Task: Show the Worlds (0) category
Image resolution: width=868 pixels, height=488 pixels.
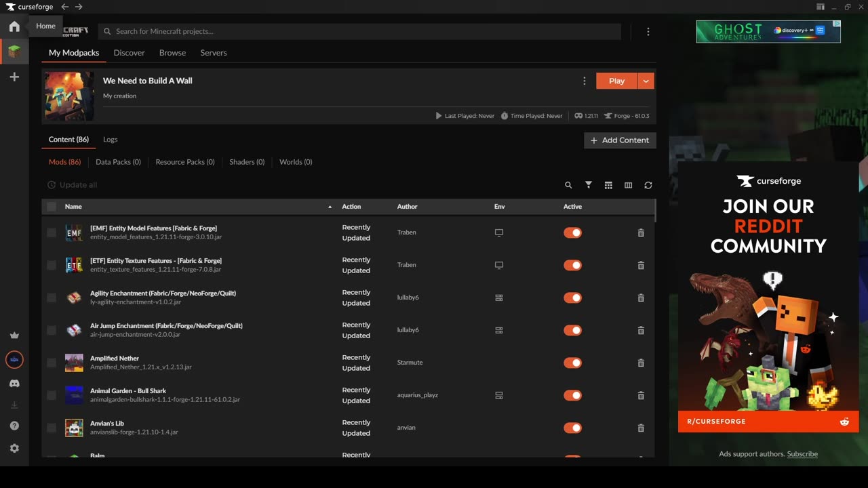Action: (x=296, y=162)
